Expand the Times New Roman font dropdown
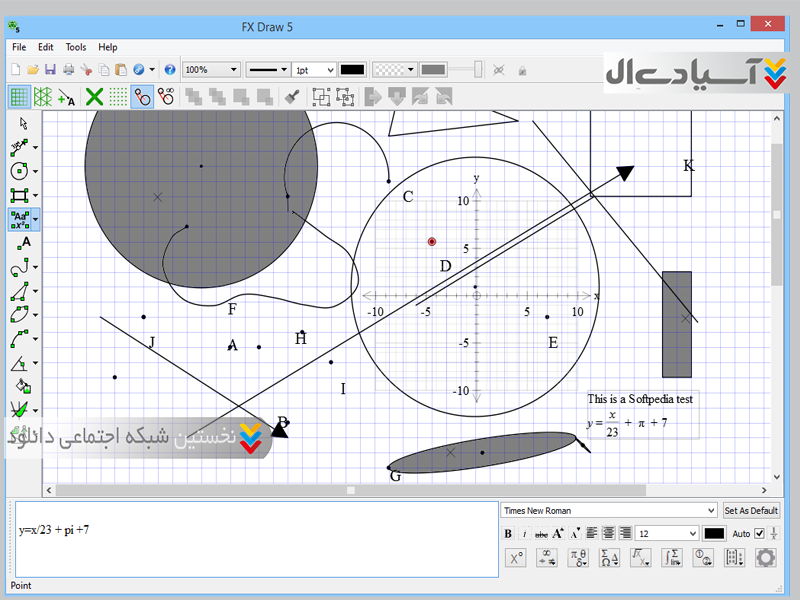The height and width of the screenshot is (600, 800). pyautogui.click(x=711, y=510)
